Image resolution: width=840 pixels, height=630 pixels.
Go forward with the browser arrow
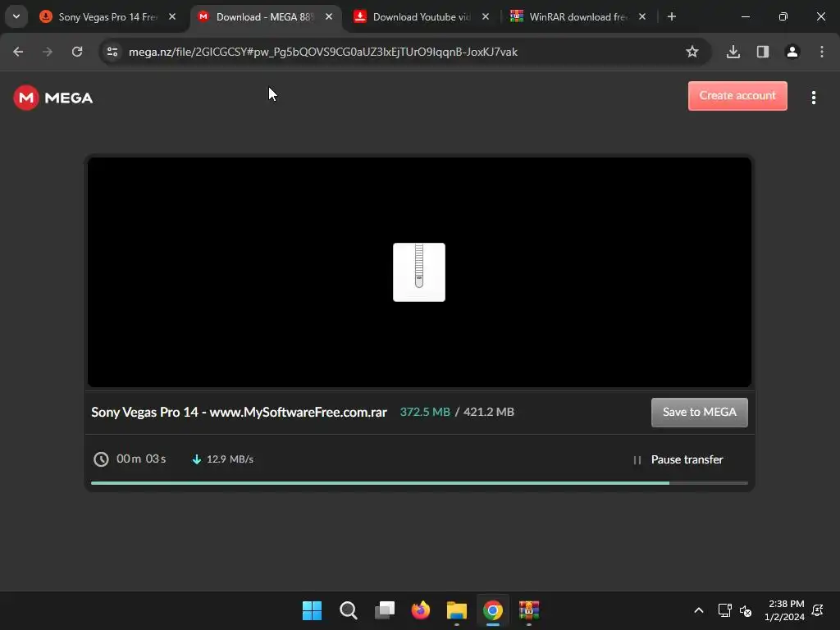pyautogui.click(x=48, y=52)
